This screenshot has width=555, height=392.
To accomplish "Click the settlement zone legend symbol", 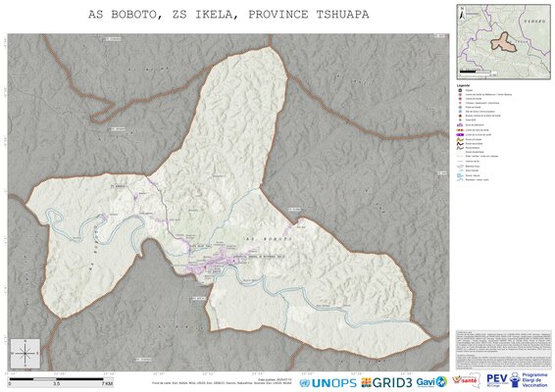I will (460, 124).
